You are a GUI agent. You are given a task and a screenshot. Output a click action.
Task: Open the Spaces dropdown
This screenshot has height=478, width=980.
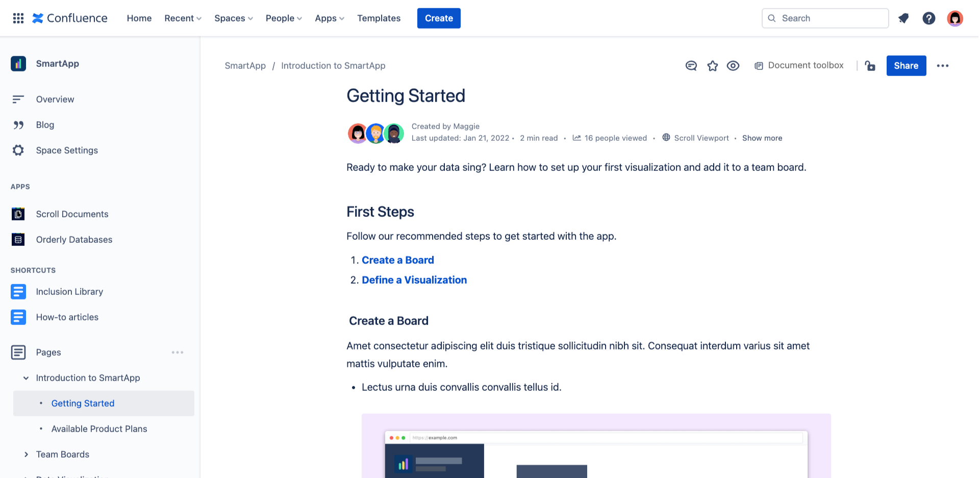tap(233, 18)
